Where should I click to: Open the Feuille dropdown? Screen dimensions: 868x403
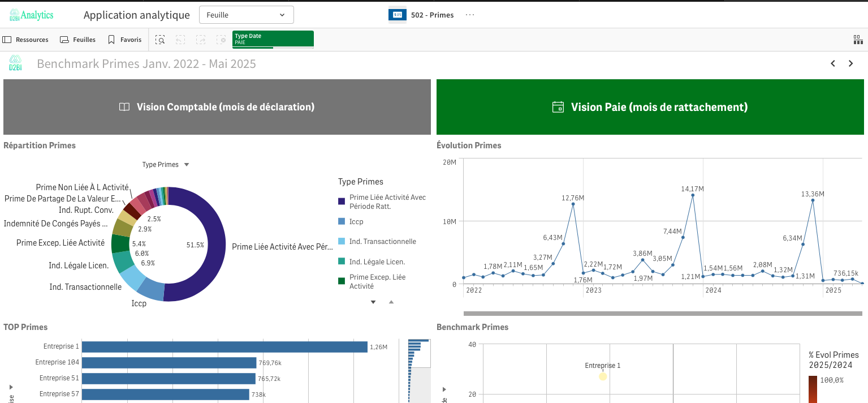[246, 15]
